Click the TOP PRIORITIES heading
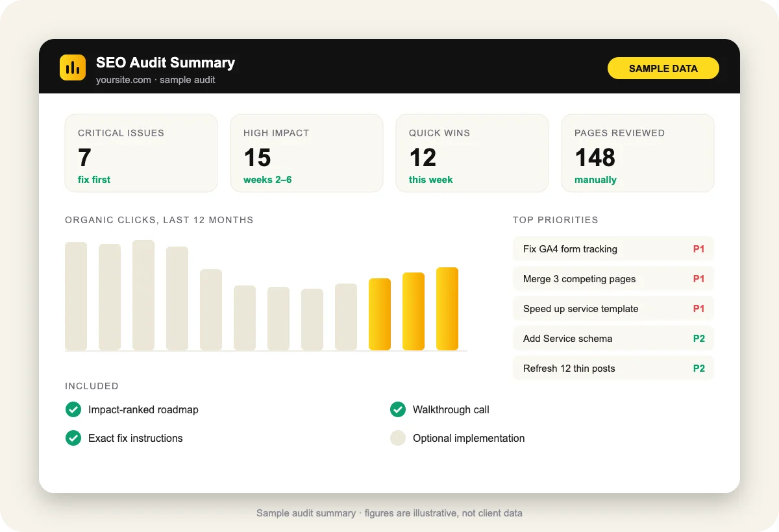The width and height of the screenshot is (779, 532). [x=556, y=220]
